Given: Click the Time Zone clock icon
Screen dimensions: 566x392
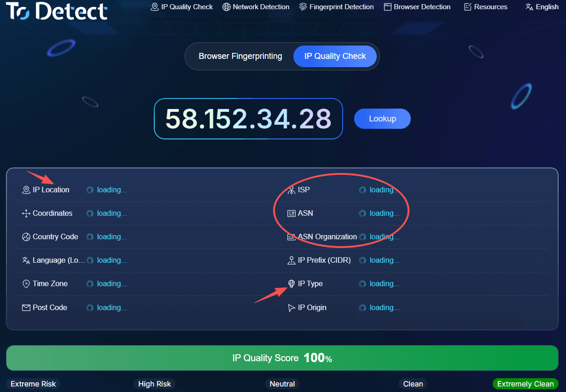Looking at the screenshot, I should tap(26, 284).
